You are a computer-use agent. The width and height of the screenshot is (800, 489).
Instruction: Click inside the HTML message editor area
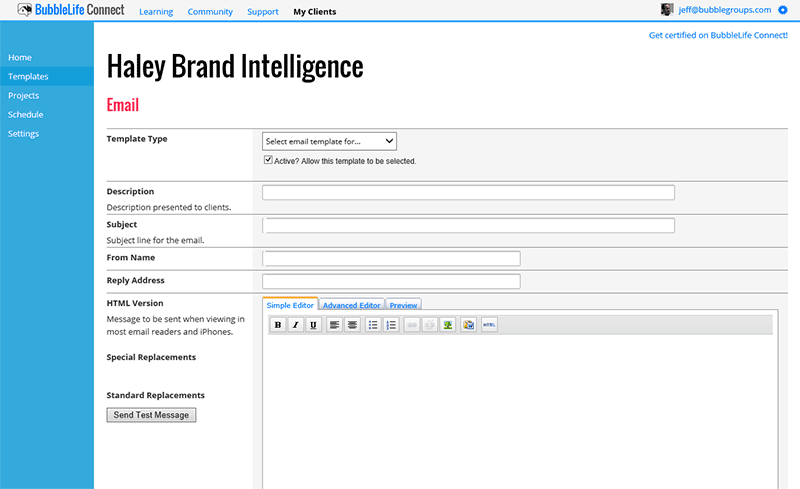520,411
